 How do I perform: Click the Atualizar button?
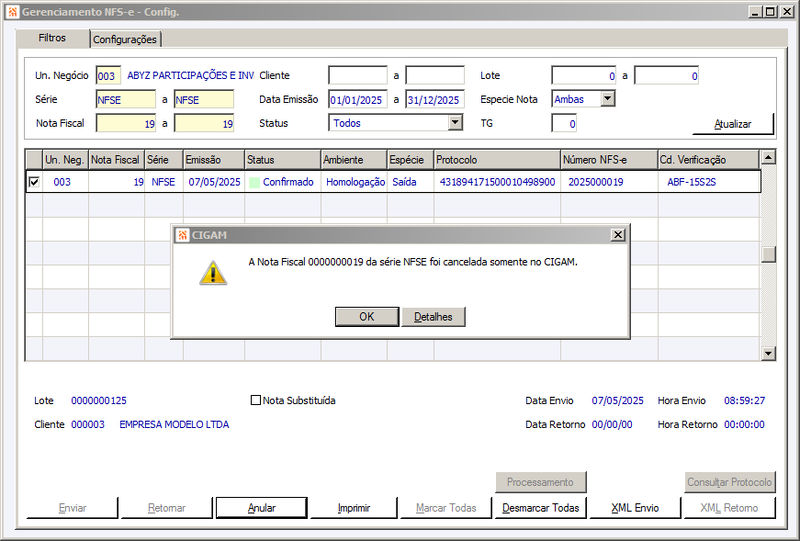(733, 124)
